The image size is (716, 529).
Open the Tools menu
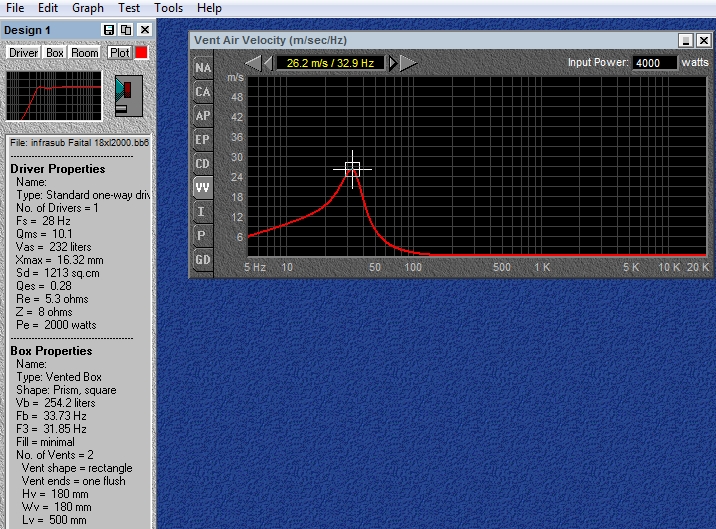coord(168,8)
